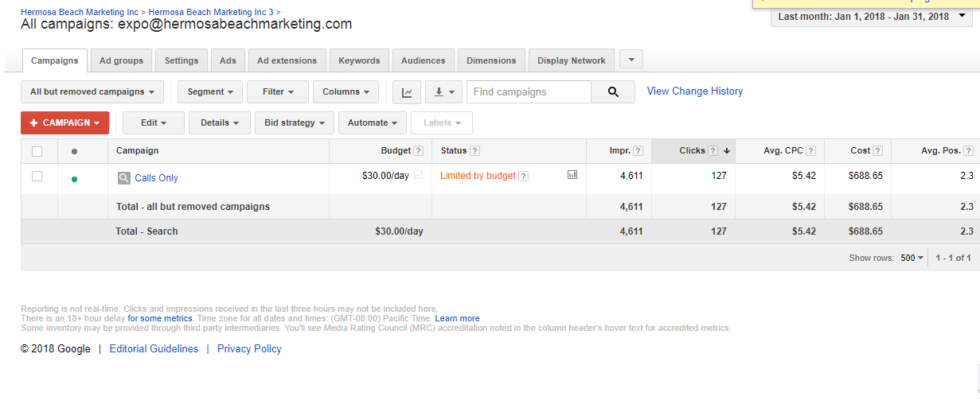Click the Budget column help question mark

click(x=418, y=151)
